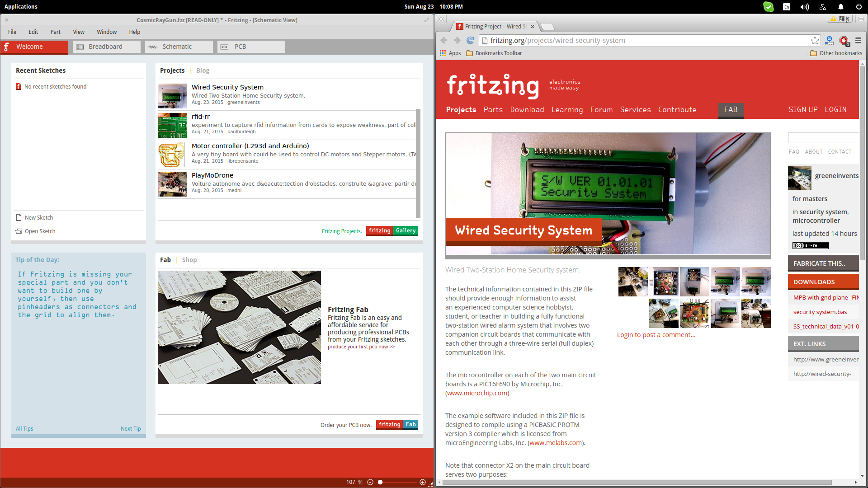Switch to the Breadboard view tab
Image resolution: width=868 pixels, height=488 pixels.
(x=106, y=47)
